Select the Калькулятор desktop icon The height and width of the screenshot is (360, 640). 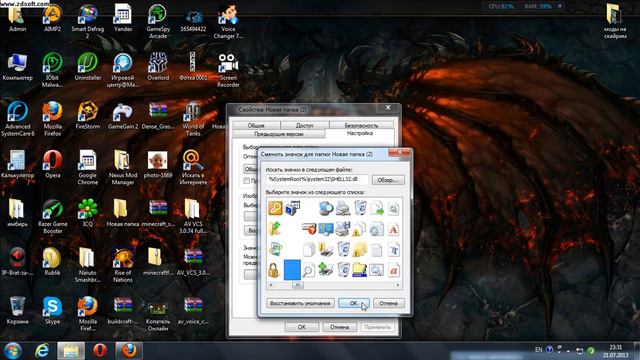[18, 164]
